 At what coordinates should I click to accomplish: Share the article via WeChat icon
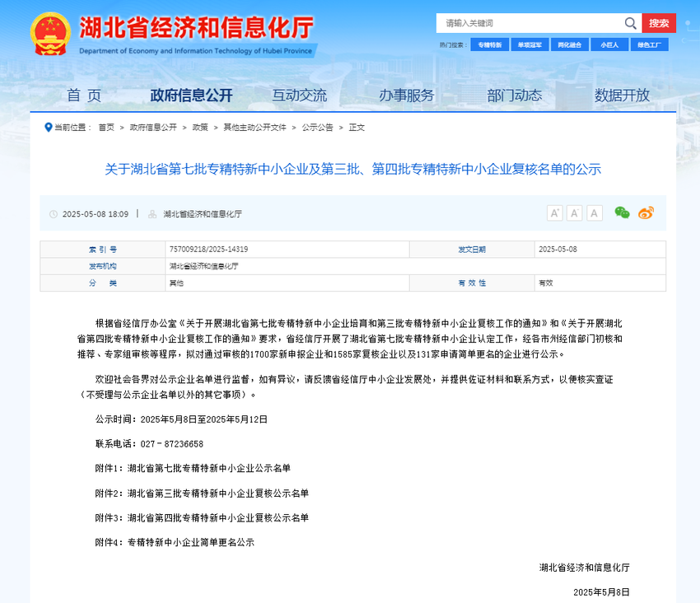click(622, 213)
